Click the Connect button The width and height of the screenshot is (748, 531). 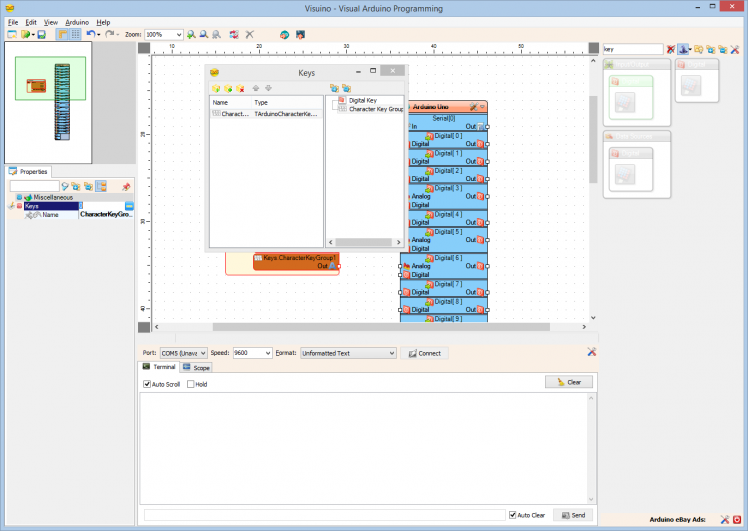click(424, 353)
